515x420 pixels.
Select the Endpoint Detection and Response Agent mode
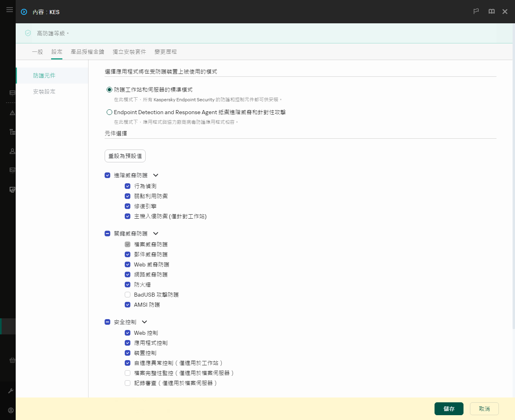pos(109,112)
